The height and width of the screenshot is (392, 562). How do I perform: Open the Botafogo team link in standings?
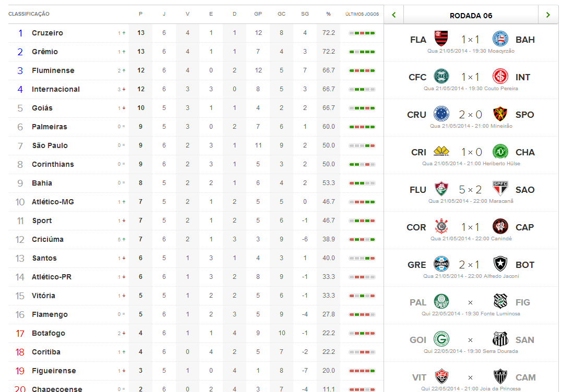[49, 333]
